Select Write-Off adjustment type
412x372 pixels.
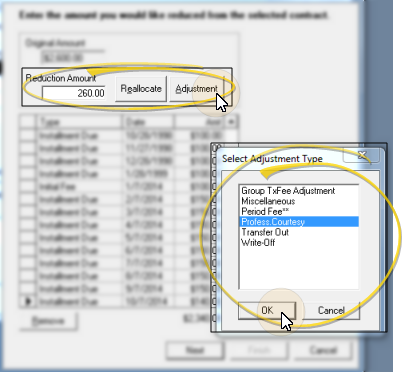299,242
